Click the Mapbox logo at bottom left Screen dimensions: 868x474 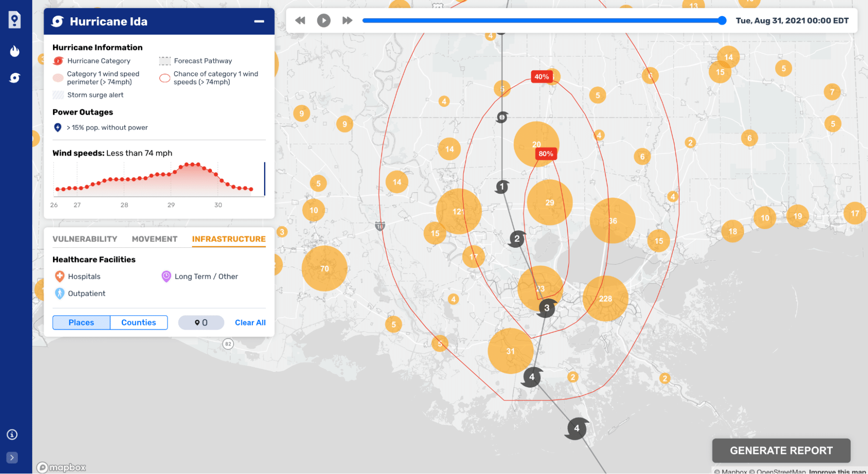[60, 467]
